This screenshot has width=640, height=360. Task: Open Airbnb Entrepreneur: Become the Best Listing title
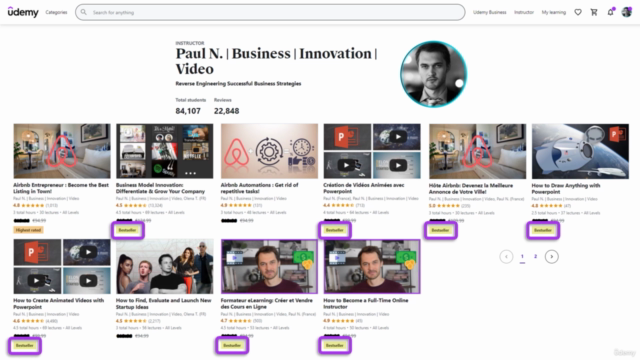[61, 188]
